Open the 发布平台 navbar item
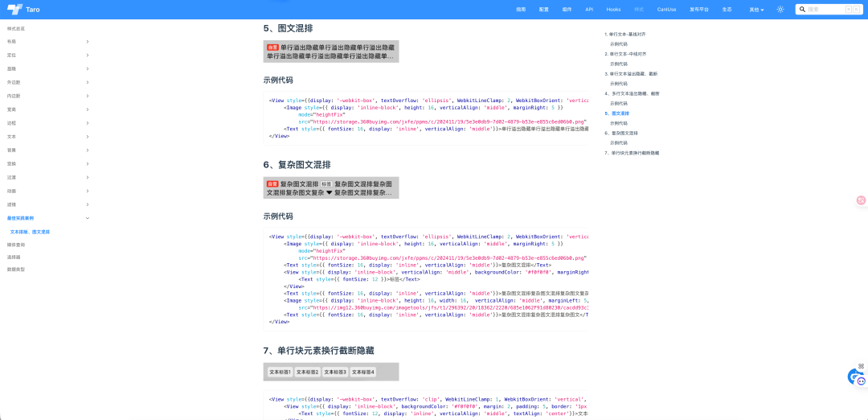Image resolution: width=868 pixels, height=420 pixels. [699, 10]
